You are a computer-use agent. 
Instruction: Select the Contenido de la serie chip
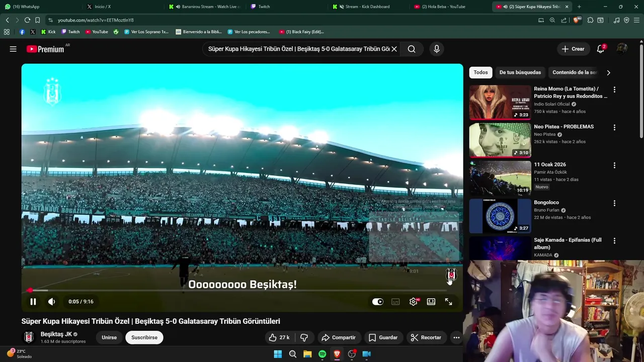pos(575,72)
